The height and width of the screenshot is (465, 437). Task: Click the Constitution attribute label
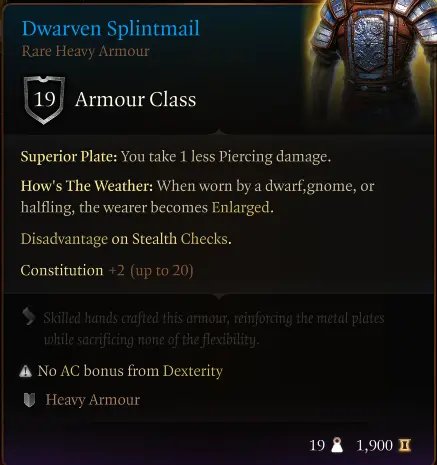coord(62,270)
